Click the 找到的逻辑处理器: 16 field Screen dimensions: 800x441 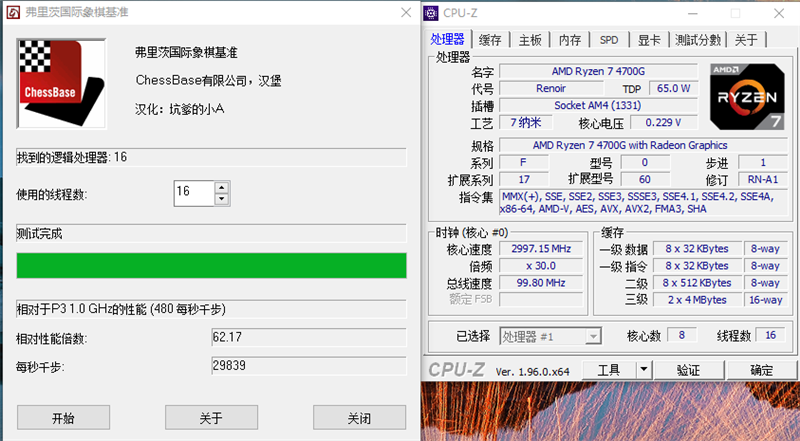[x=211, y=157]
